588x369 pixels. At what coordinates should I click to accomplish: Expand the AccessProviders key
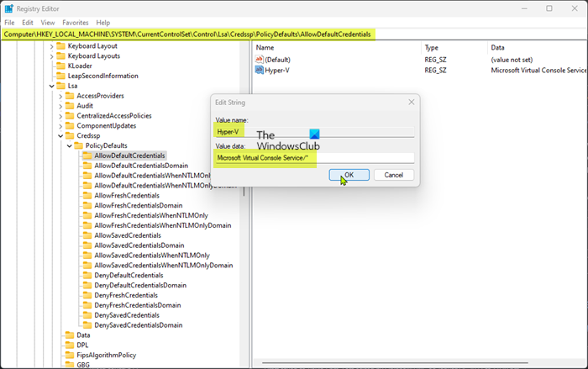(60, 96)
